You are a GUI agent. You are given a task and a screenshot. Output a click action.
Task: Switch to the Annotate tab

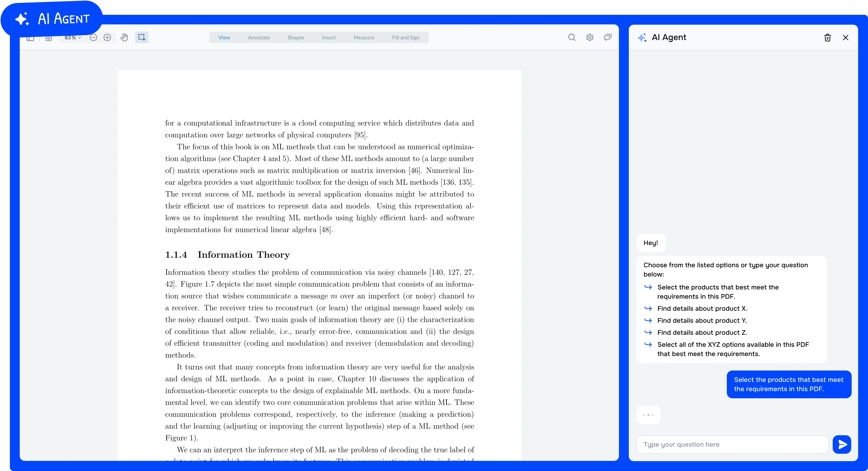click(x=259, y=37)
